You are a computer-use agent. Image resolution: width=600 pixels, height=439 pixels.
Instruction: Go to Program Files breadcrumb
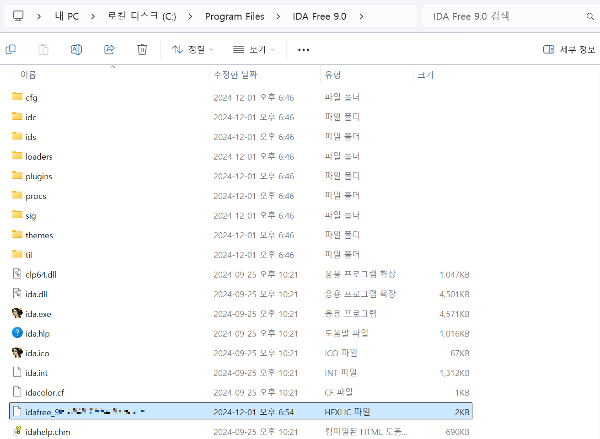235,16
